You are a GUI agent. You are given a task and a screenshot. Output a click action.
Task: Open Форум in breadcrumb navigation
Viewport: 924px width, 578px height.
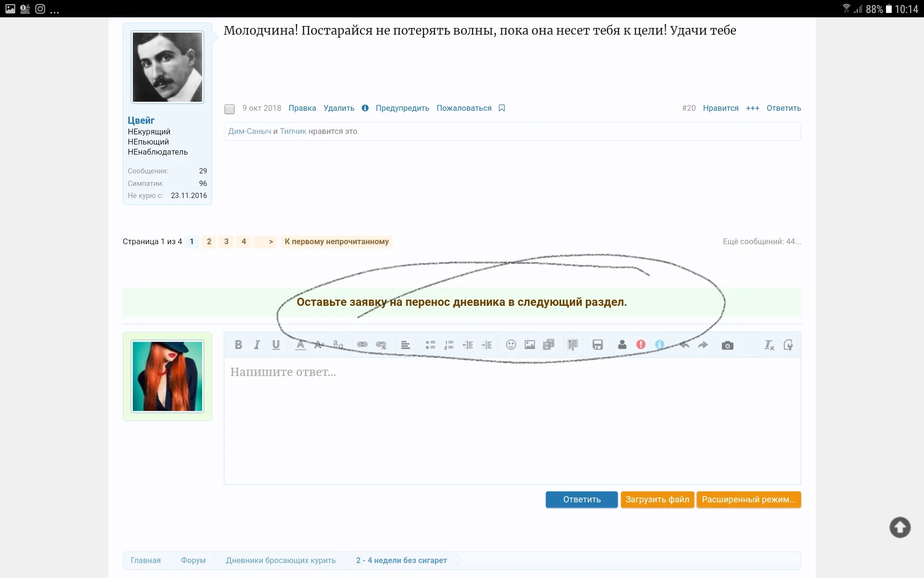[193, 560]
